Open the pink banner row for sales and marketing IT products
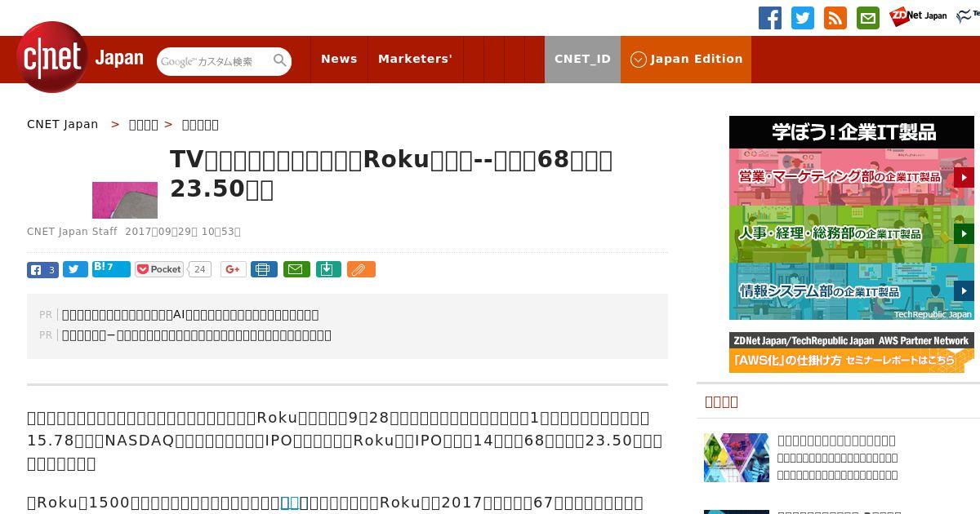 852,177
